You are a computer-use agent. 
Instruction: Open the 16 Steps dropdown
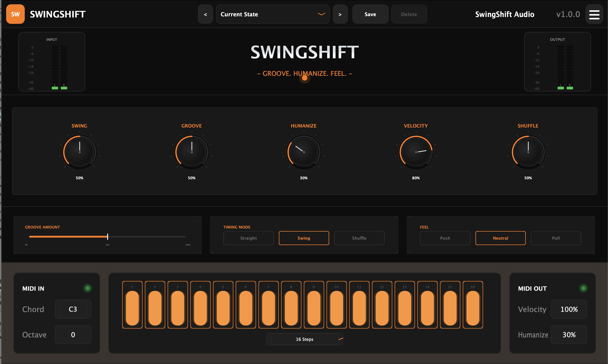click(304, 339)
